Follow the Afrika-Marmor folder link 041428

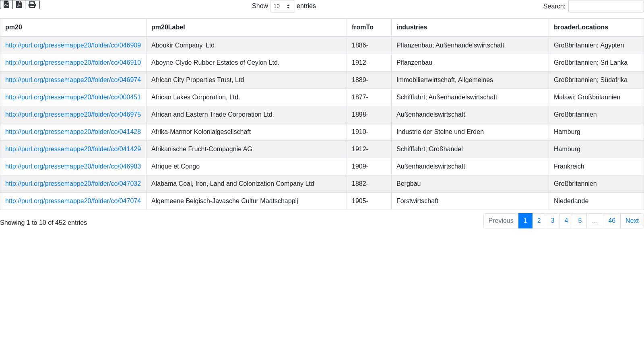pyautogui.click(x=73, y=132)
